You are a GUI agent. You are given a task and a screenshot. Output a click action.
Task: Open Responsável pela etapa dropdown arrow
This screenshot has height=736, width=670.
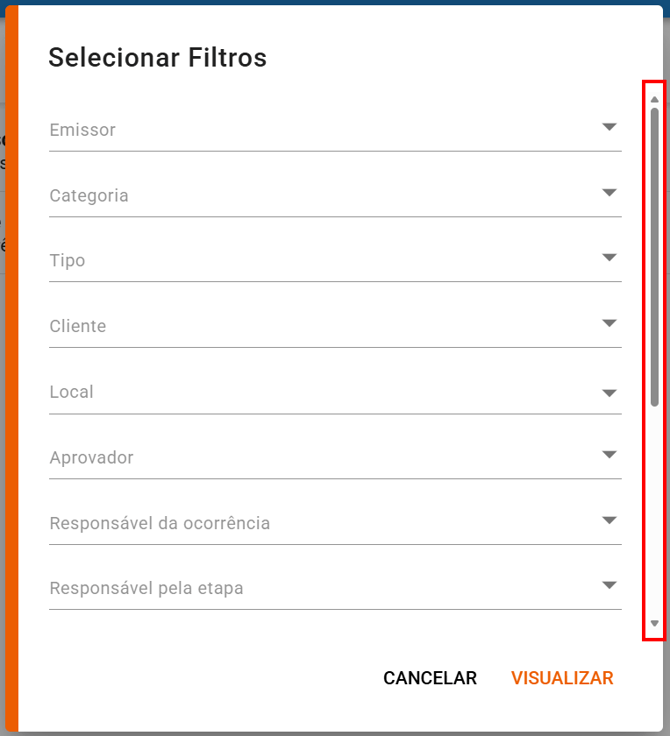(609, 586)
